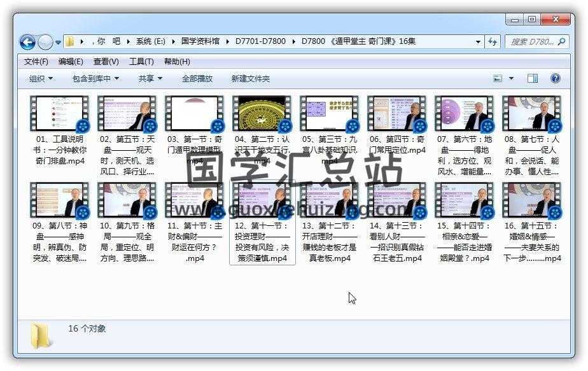Click the help question mark icon
Image resolution: width=588 pixels, height=371 pixels.
click(x=556, y=78)
